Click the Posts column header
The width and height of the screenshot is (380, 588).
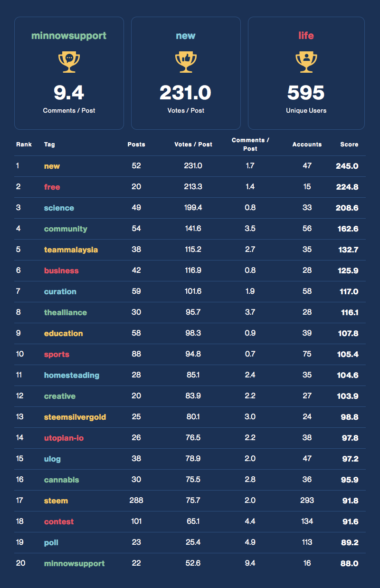coord(136,145)
